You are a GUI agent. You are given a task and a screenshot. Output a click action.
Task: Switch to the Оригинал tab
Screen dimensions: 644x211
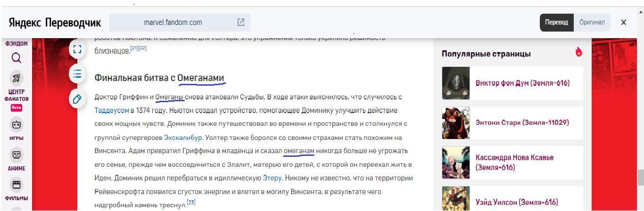592,22
